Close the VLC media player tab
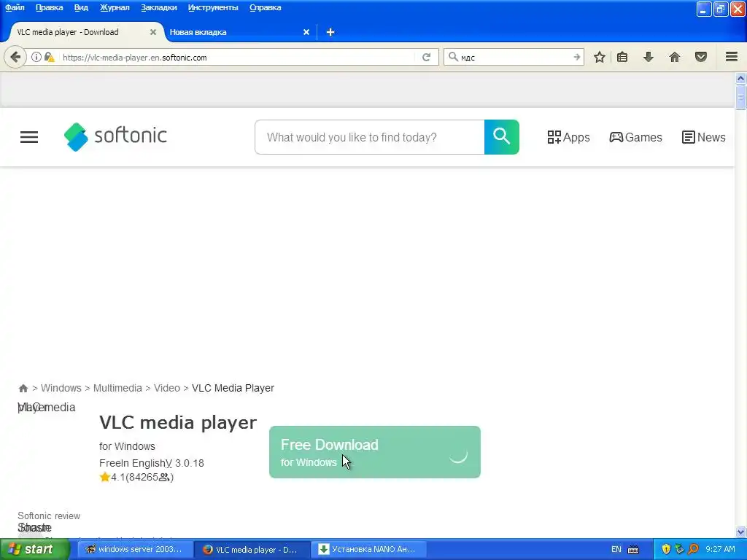747x560 pixels. 153,32
